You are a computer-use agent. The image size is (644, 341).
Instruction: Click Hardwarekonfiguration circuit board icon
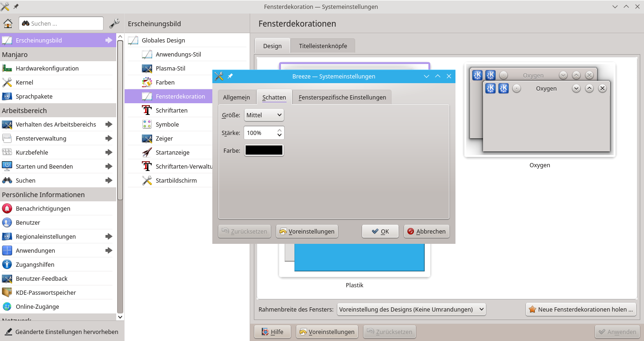[7, 68]
